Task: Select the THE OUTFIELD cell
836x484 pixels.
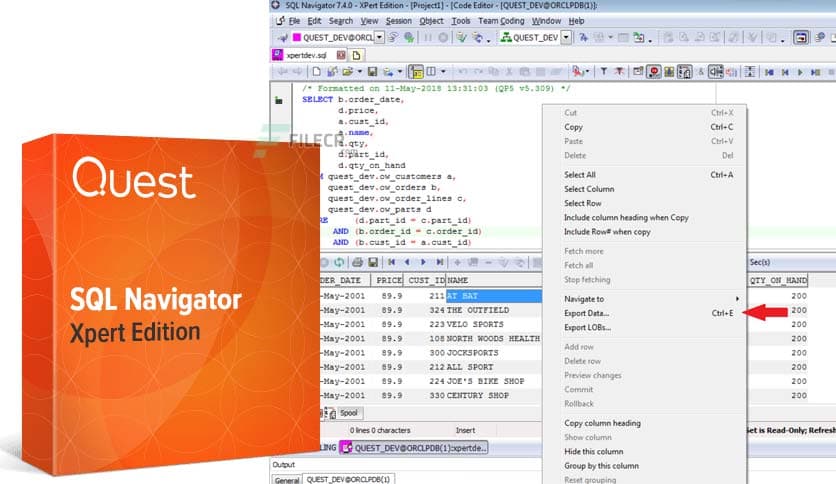Action: click(494, 310)
